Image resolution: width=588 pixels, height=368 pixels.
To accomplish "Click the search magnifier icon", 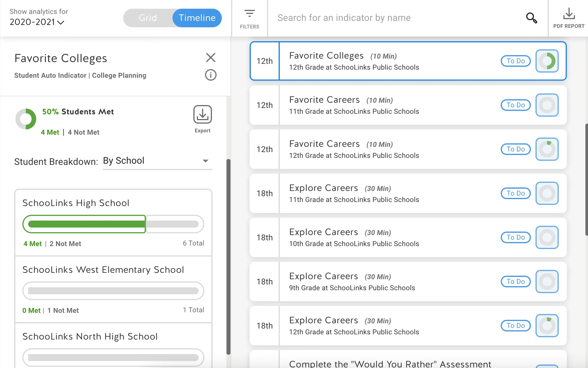I will pyautogui.click(x=531, y=18).
